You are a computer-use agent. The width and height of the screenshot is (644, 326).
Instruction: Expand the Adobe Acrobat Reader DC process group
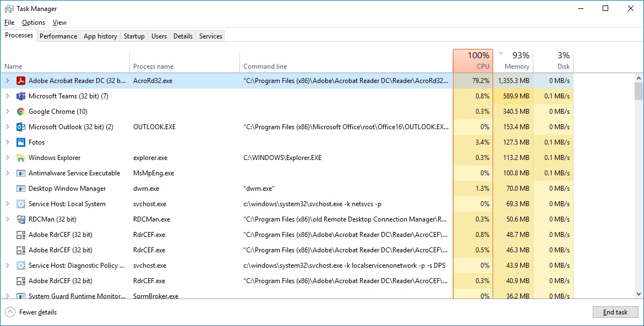pos(7,81)
